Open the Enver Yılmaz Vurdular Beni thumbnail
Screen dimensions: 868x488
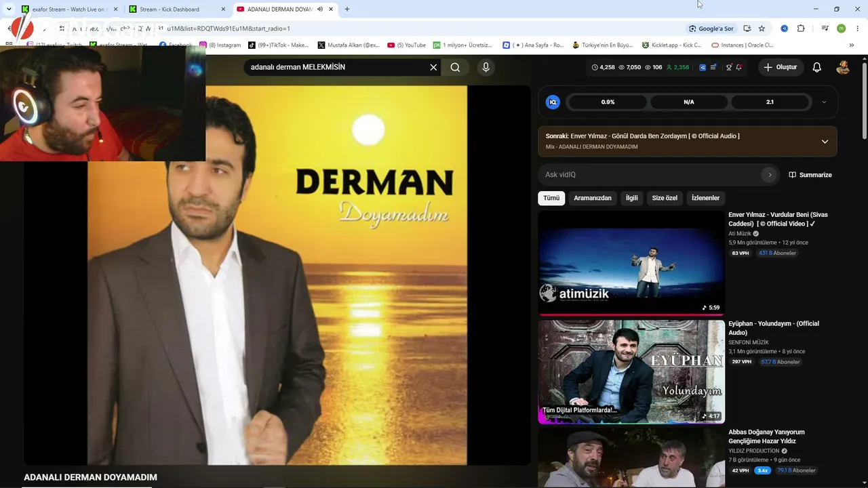[x=631, y=263]
